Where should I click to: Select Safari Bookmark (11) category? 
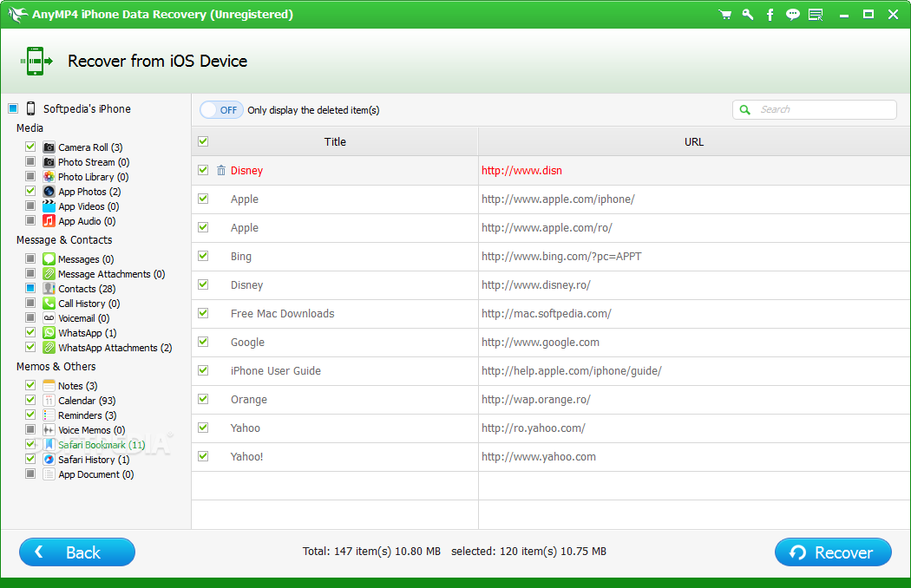point(102,445)
